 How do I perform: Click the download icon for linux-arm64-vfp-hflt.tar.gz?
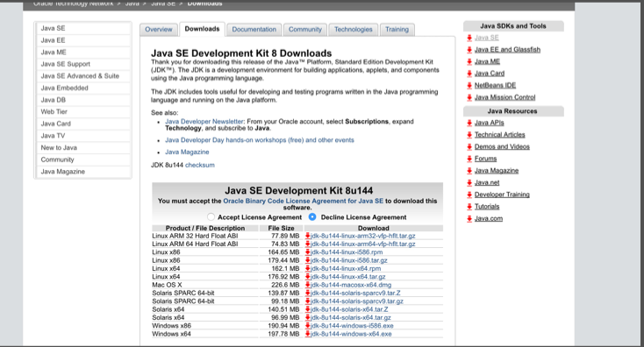pyautogui.click(x=308, y=244)
